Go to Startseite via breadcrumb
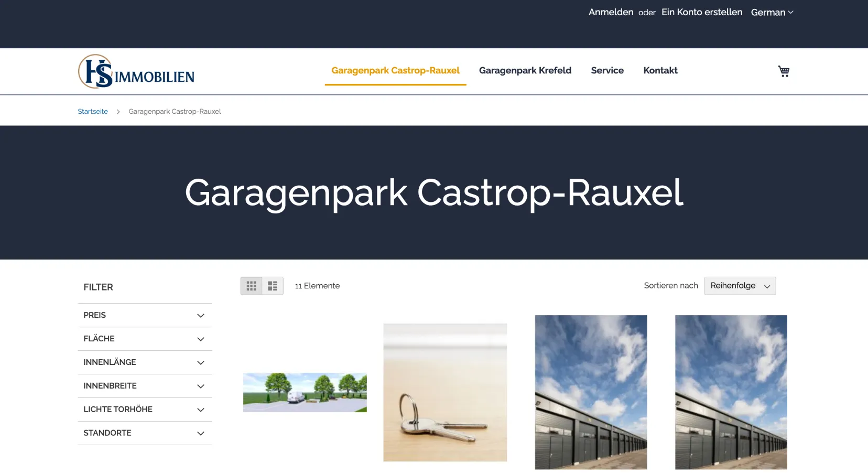Image resolution: width=868 pixels, height=473 pixels. coord(93,112)
